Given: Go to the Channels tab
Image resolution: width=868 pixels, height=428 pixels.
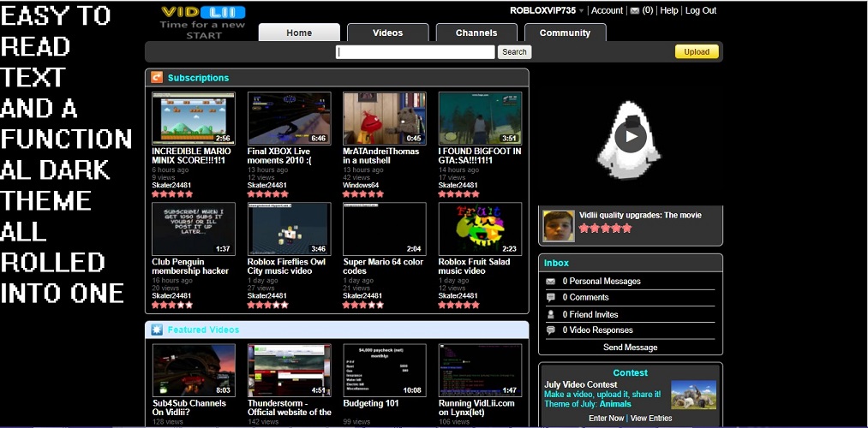Looking at the screenshot, I should click(x=476, y=33).
